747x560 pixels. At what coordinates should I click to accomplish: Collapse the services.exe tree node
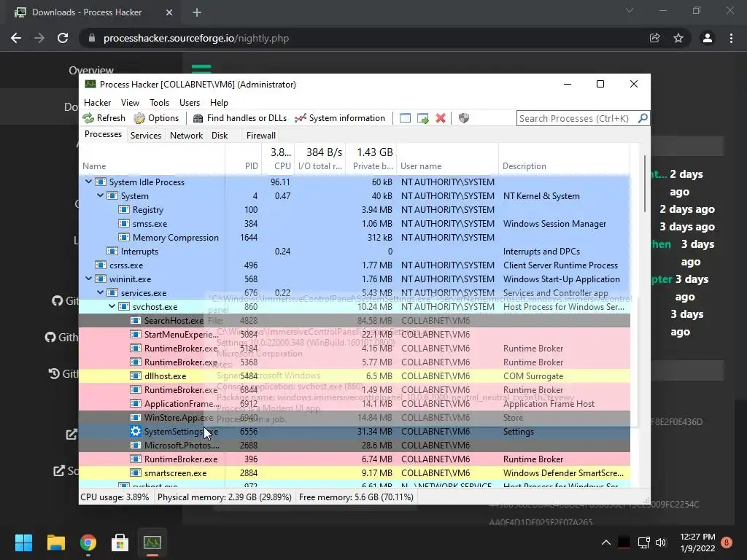(x=100, y=292)
